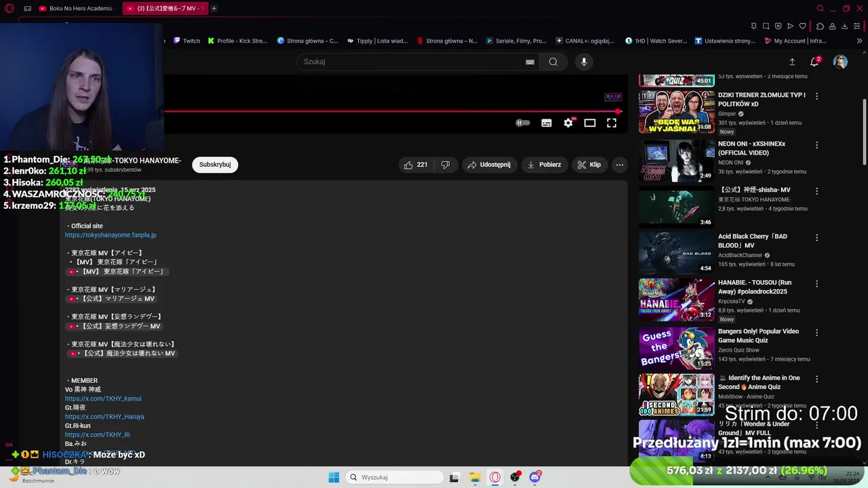Open the Ustawienia strony... bookmark
The image size is (868, 488).
click(x=725, y=41)
